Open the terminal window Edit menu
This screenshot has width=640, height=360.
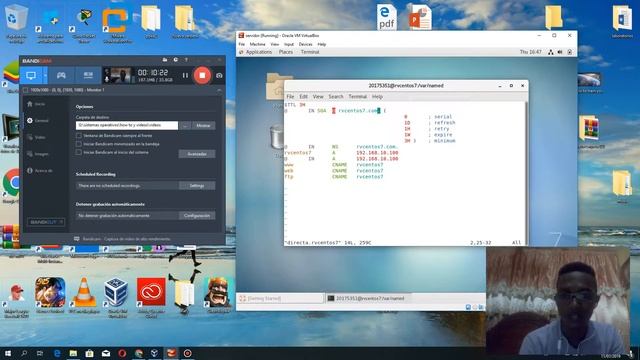303,97
